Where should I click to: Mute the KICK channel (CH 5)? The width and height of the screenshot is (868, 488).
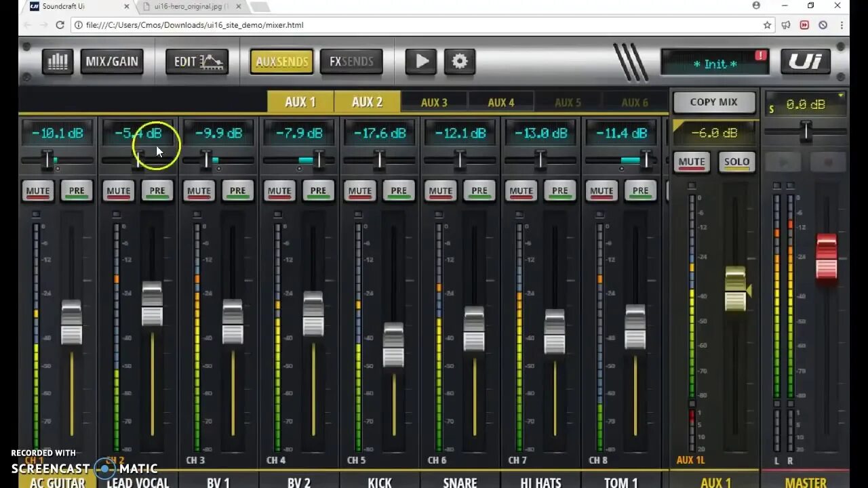[360, 191]
